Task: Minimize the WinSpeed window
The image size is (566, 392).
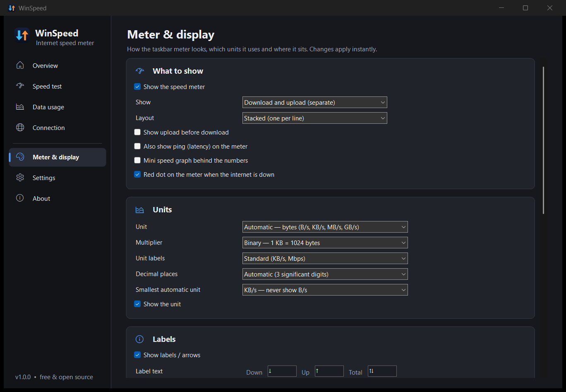Action: point(501,8)
